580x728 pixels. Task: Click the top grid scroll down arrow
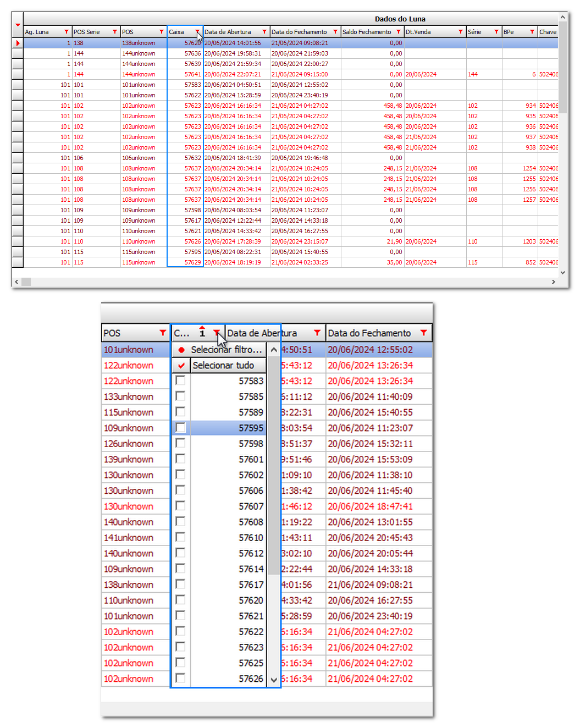click(x=562, y=272)
